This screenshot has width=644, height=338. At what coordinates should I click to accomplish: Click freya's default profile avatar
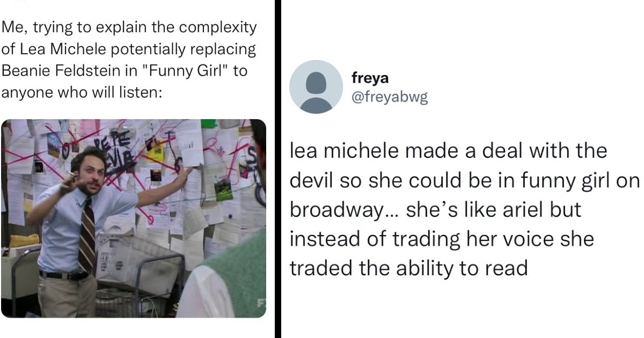click(x=316, y=87)
